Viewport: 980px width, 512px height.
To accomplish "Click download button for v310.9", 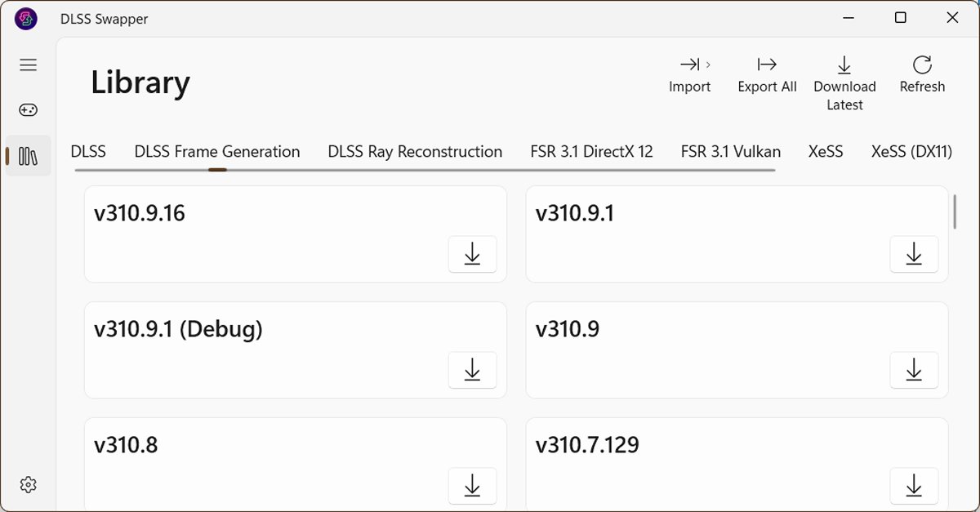I will tap(914, 371).
